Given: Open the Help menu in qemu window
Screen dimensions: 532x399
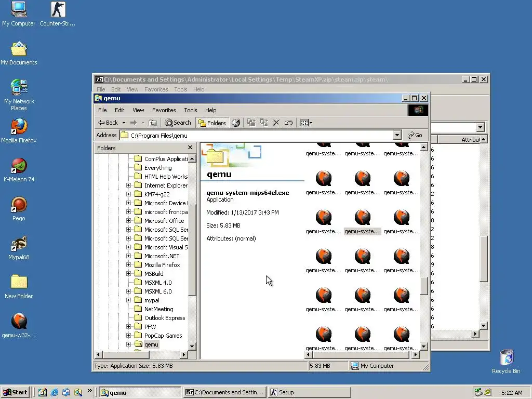Looking at the screenshot, I should 211,110.
